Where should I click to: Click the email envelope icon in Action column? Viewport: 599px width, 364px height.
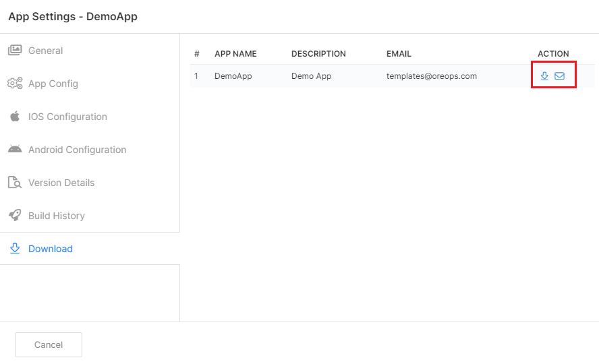point(560,76)
